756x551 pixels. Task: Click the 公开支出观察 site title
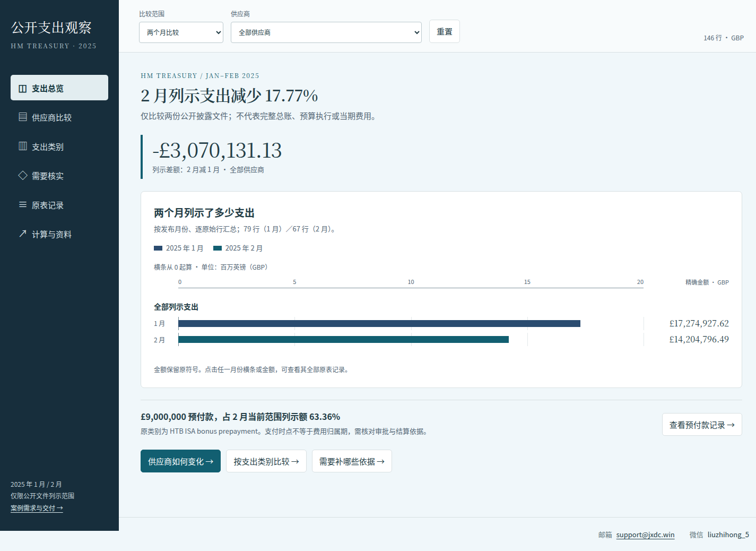(51, 28)
